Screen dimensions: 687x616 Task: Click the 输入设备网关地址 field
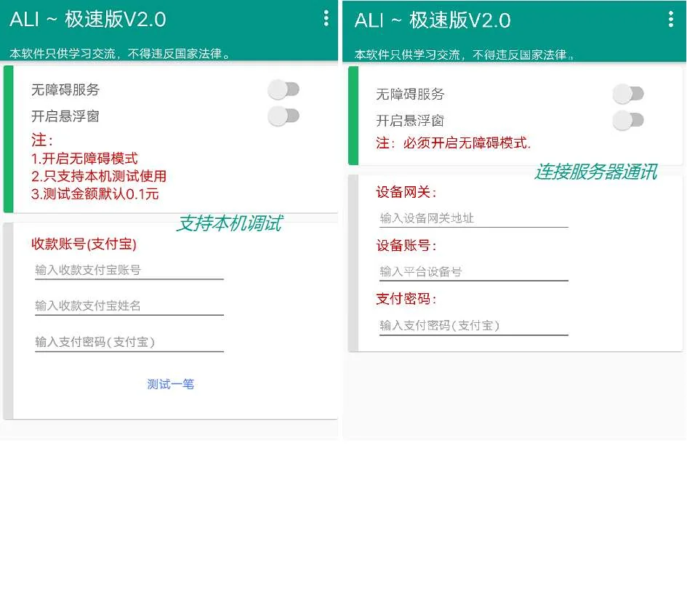click(473, 218)
